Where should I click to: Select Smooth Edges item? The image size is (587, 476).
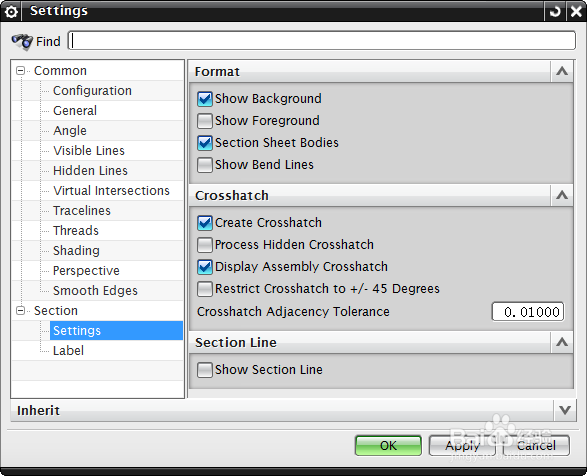tap(95, 291)
